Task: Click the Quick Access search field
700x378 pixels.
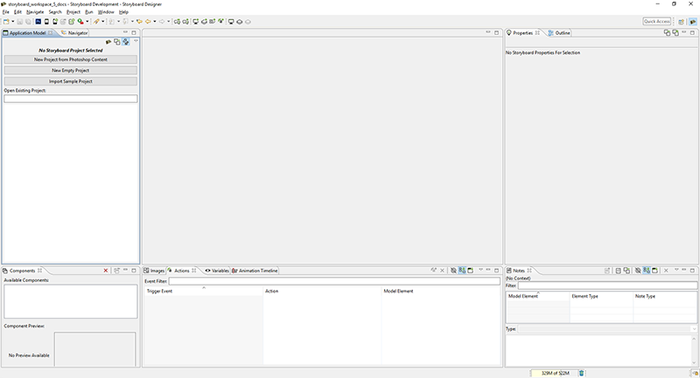Action: 657,21
